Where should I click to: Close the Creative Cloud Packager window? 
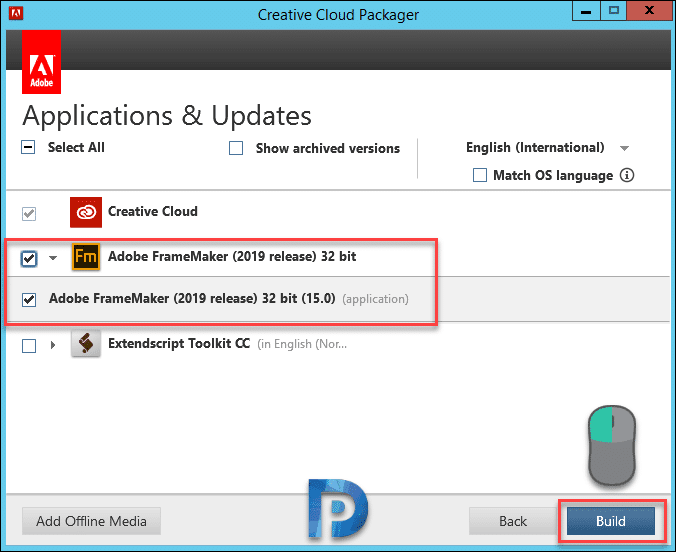(x=649, y=11)
